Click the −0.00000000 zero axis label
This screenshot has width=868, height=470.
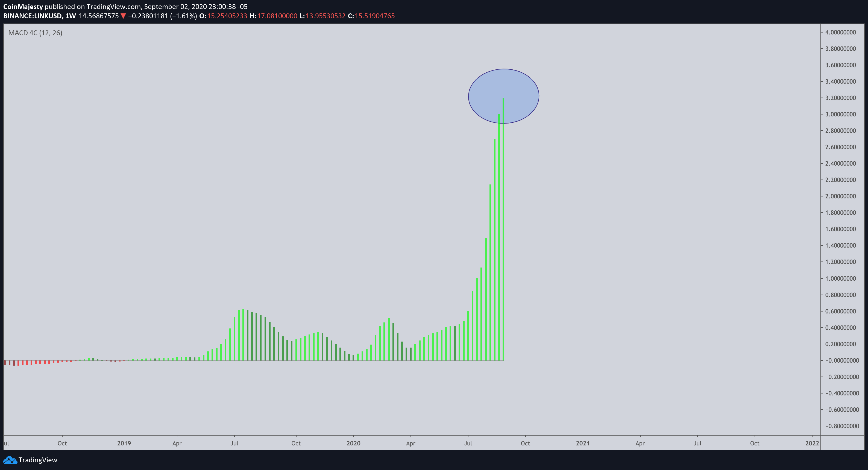point(842,360)
